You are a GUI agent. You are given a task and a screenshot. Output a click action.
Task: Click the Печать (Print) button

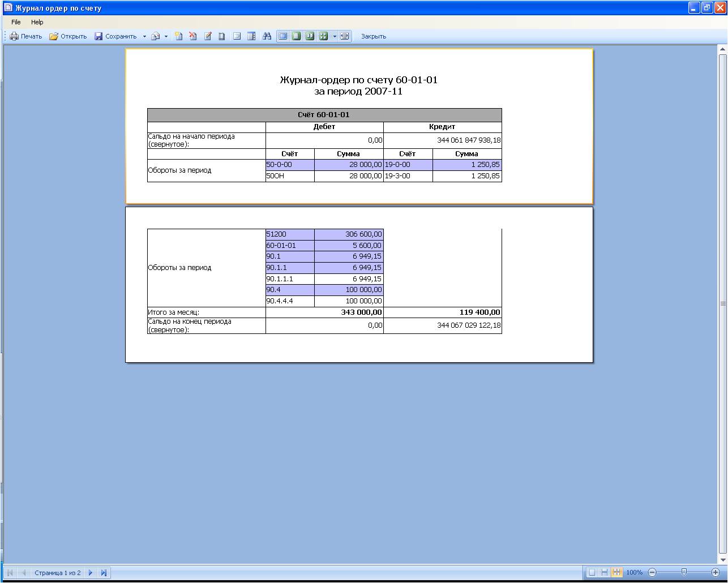click(26, 36)
